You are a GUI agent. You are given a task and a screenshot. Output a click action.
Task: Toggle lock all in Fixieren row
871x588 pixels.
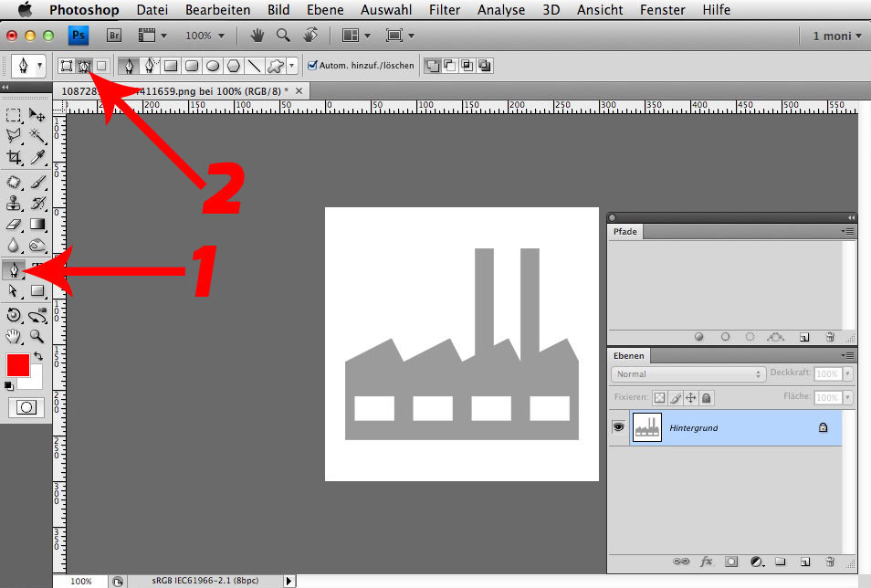[x=706, y=397]
